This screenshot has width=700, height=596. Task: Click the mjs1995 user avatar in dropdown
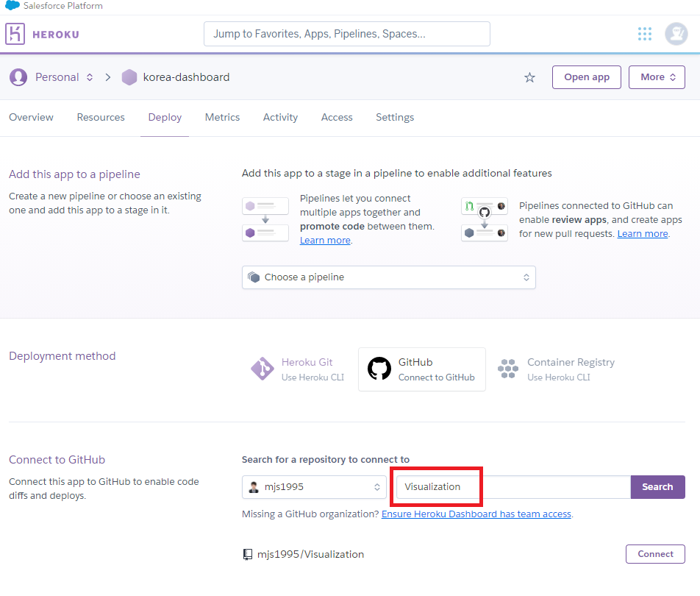(254, 487)
